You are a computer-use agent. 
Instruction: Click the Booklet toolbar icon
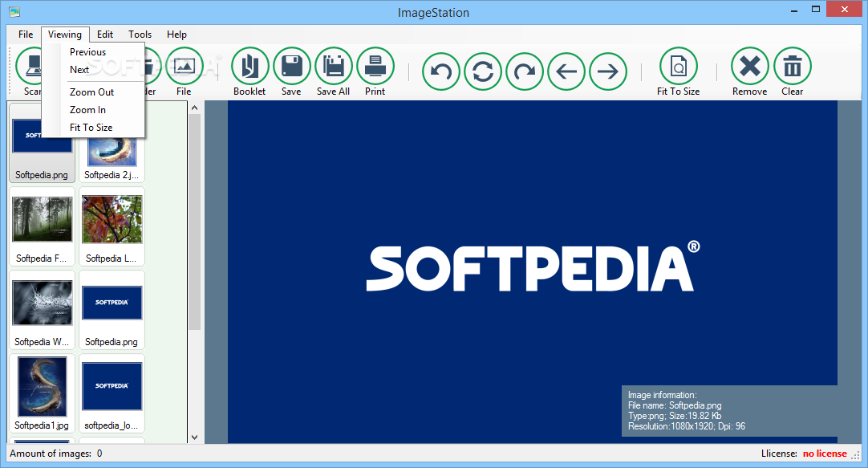pyautogui.click(x=249, y=67)
